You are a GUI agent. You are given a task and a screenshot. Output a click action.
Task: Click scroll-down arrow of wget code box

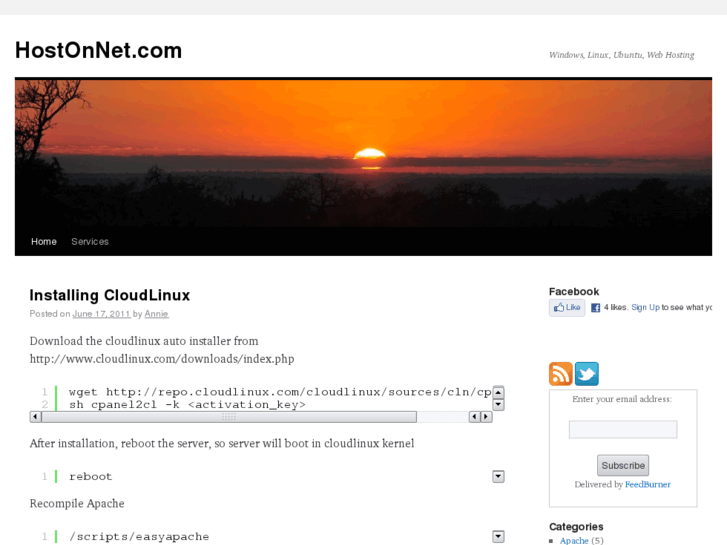point(498,404)
